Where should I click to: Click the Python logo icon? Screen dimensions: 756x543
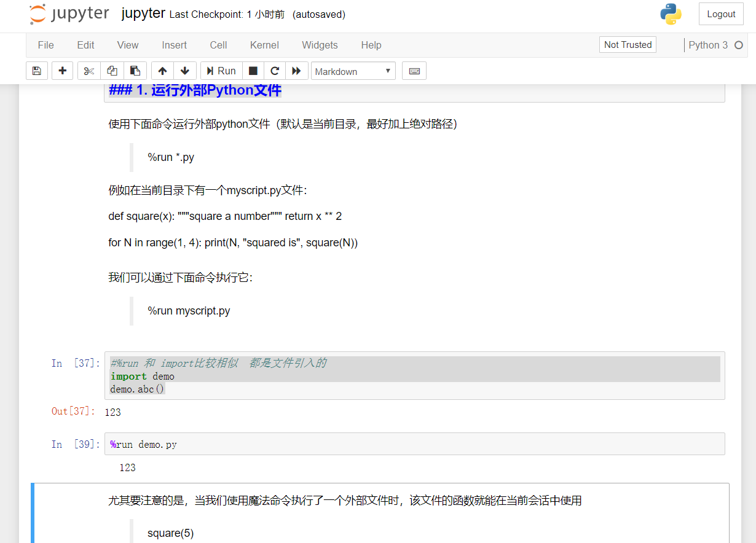click(671, 14)
